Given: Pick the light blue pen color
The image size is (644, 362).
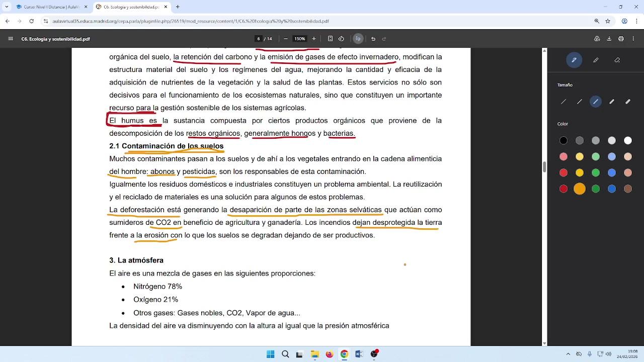Looking at the screenshot, I should click(612, 157).
